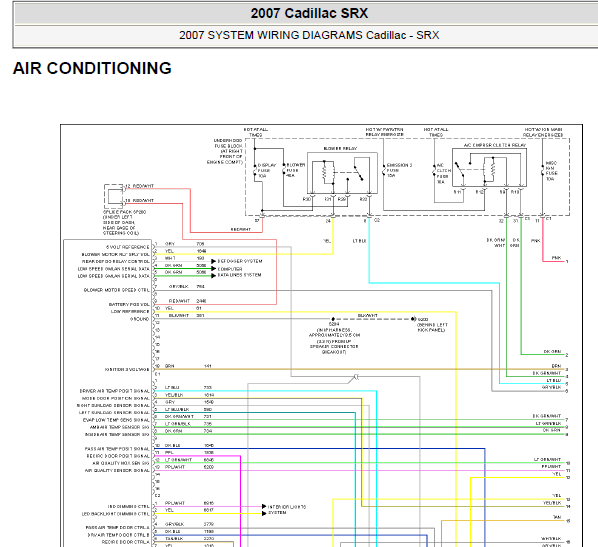Click the 'IGNITION 3 VOLTAGE' pin label
This screenshot has height=547, width=598.
point(127,370)
